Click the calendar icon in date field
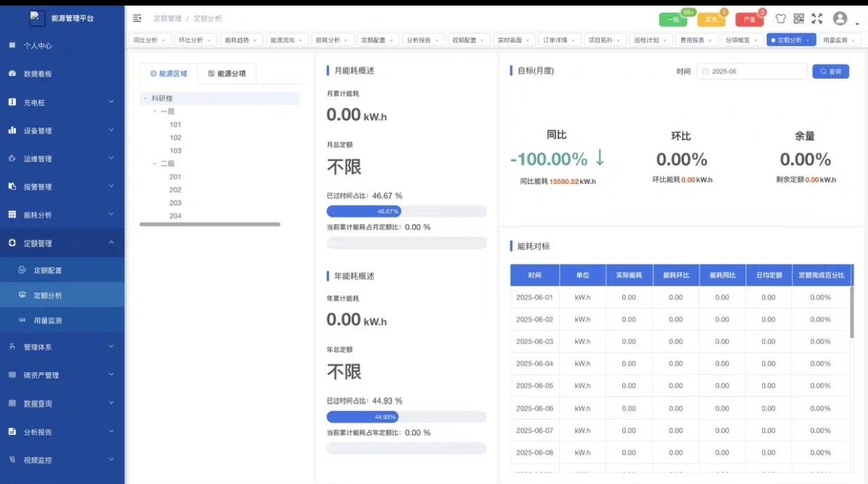Viewport: 868px width, 484px height. [706, 71]
